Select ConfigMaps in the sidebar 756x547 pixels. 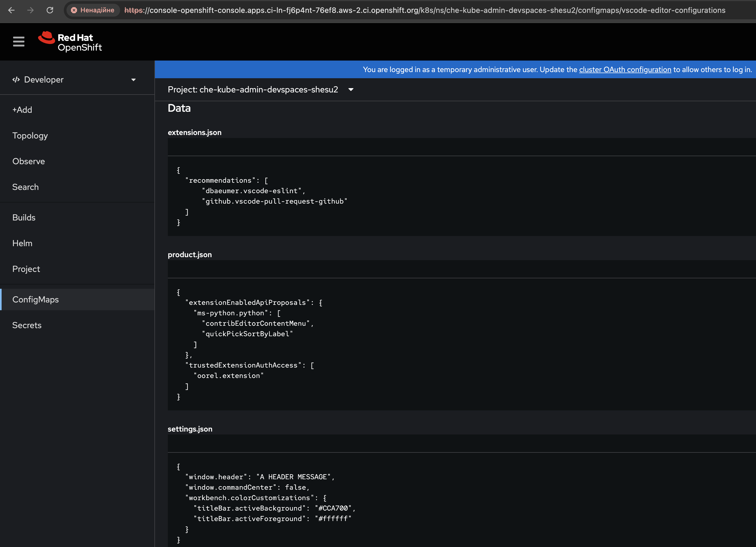coord(35,299)
